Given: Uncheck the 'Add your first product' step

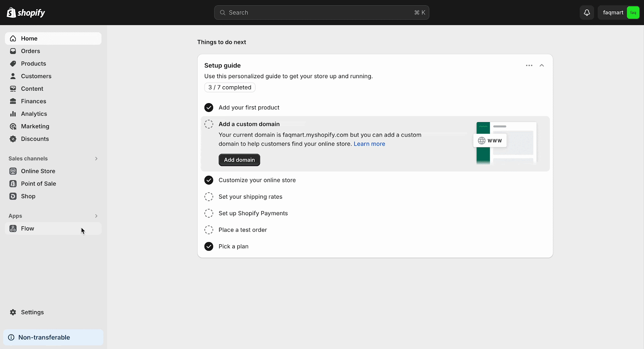Looking at the screenshot, I should click(208, 108).
